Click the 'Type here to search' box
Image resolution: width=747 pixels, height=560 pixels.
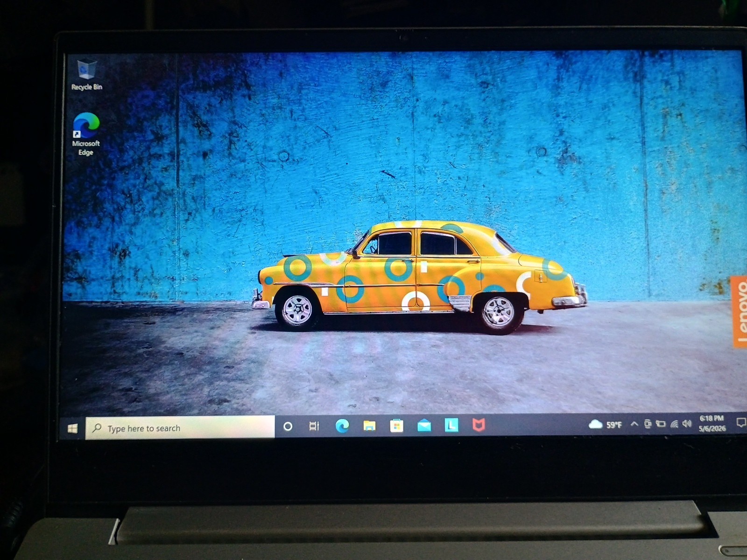[180, 427]
